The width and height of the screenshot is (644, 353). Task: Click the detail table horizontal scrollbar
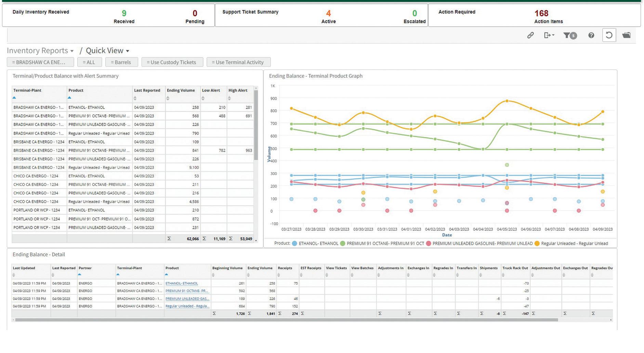click(x=286, y=320)
